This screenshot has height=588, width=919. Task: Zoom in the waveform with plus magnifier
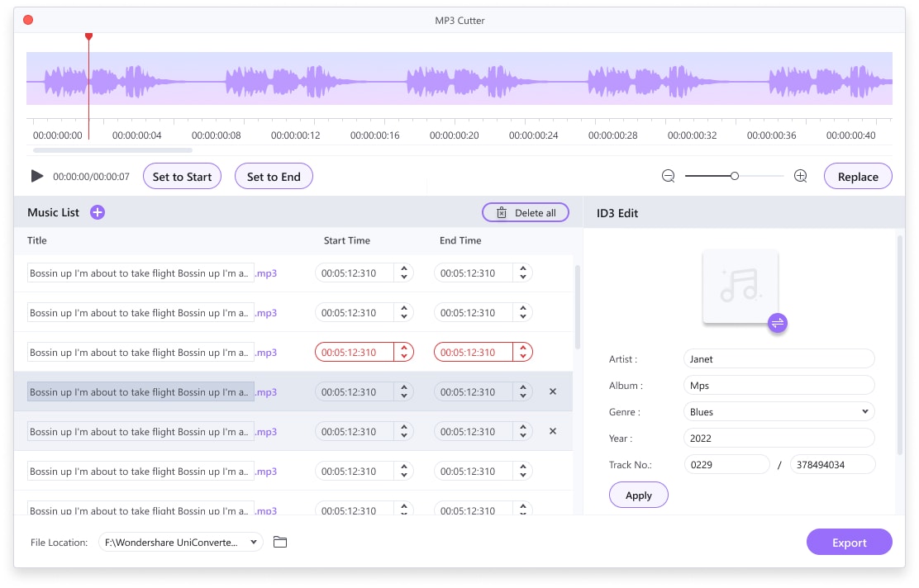[801, 176]
